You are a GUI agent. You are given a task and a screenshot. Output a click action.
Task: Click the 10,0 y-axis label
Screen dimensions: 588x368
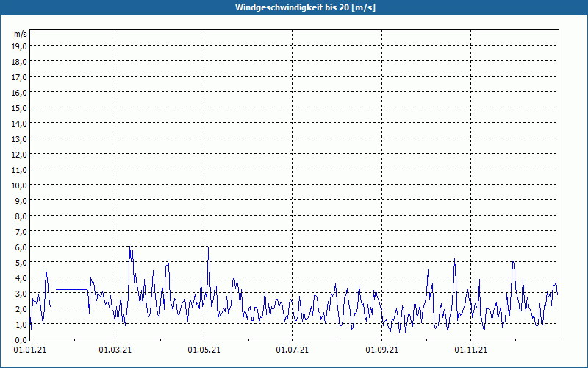coord(19,185)
